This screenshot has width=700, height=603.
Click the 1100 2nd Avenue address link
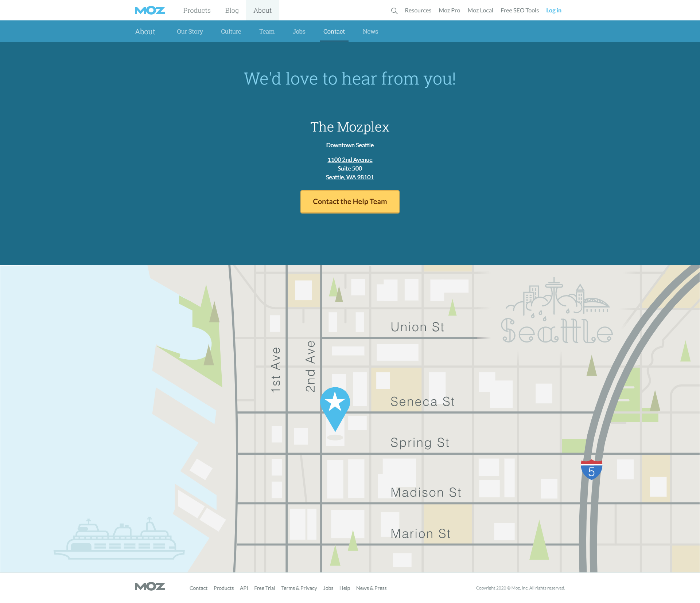pos(349,159)
